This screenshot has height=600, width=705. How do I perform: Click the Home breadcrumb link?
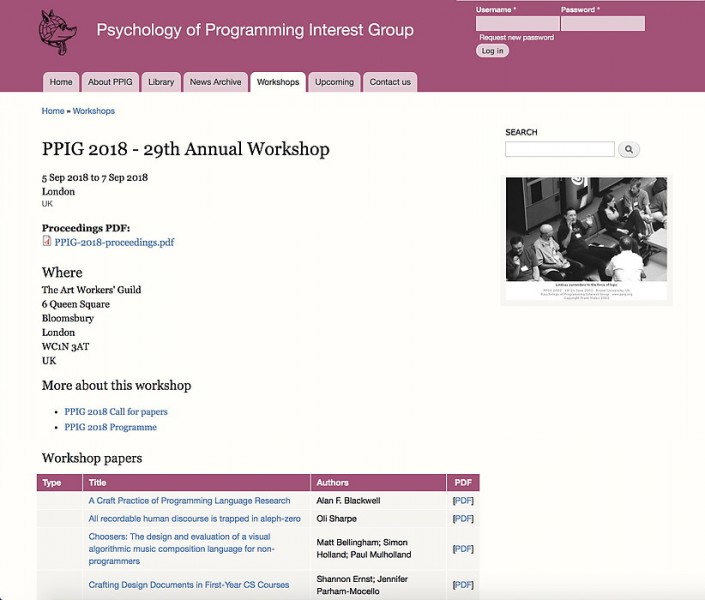(52, 111)
